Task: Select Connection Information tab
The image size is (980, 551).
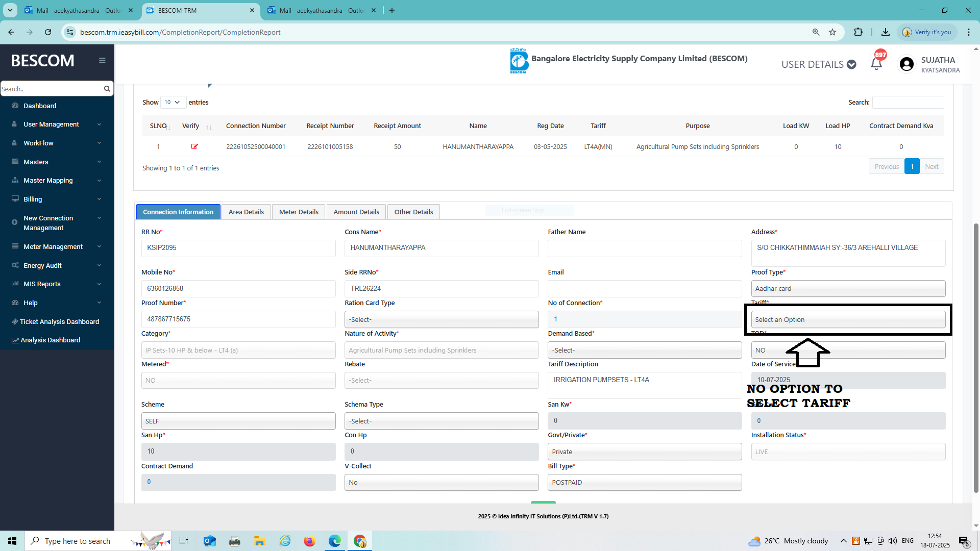Action: pyautogui.click(x=178, y=212)
